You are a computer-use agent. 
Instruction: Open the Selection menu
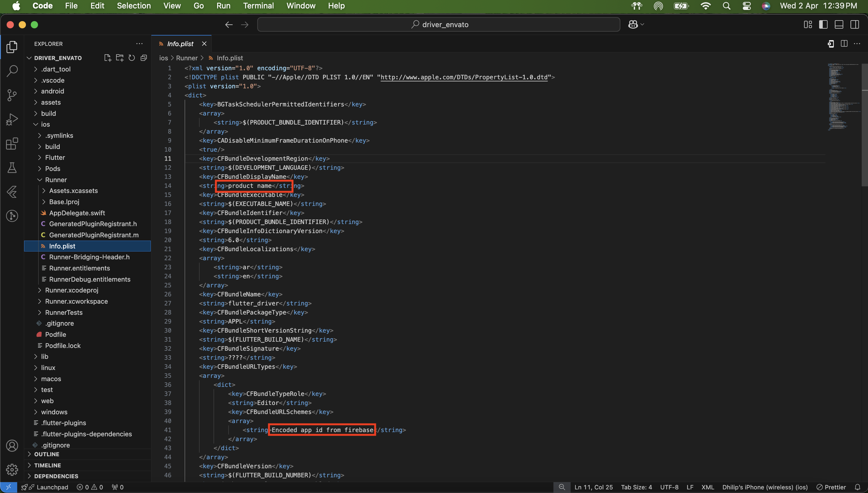(x=134, y=6)
